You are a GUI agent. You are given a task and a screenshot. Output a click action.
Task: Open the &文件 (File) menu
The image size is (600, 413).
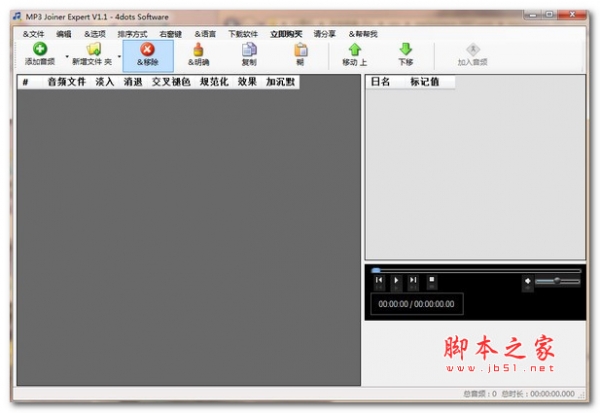pyautogui.click(x=33, y=34)
